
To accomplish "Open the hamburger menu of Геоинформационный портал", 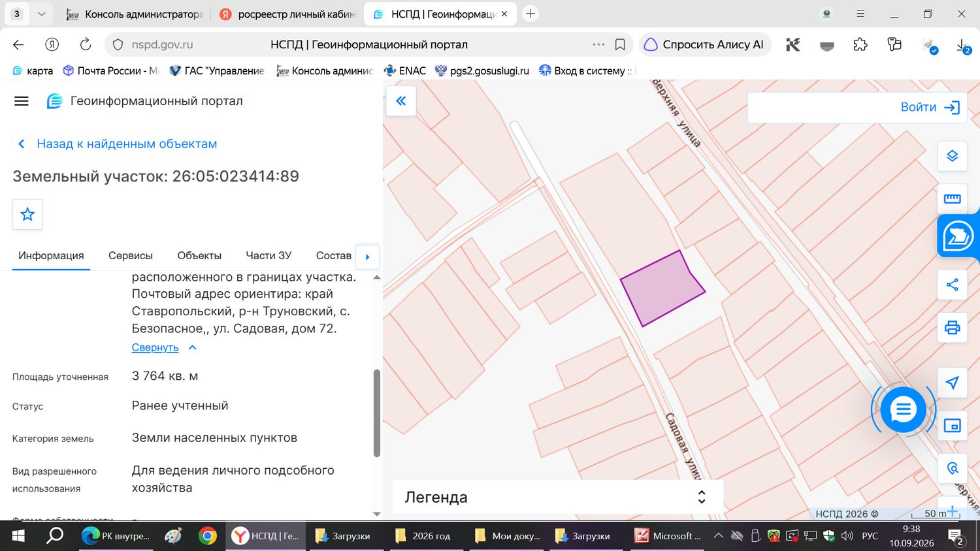I will pyautogui.click(x=22, y=101).
